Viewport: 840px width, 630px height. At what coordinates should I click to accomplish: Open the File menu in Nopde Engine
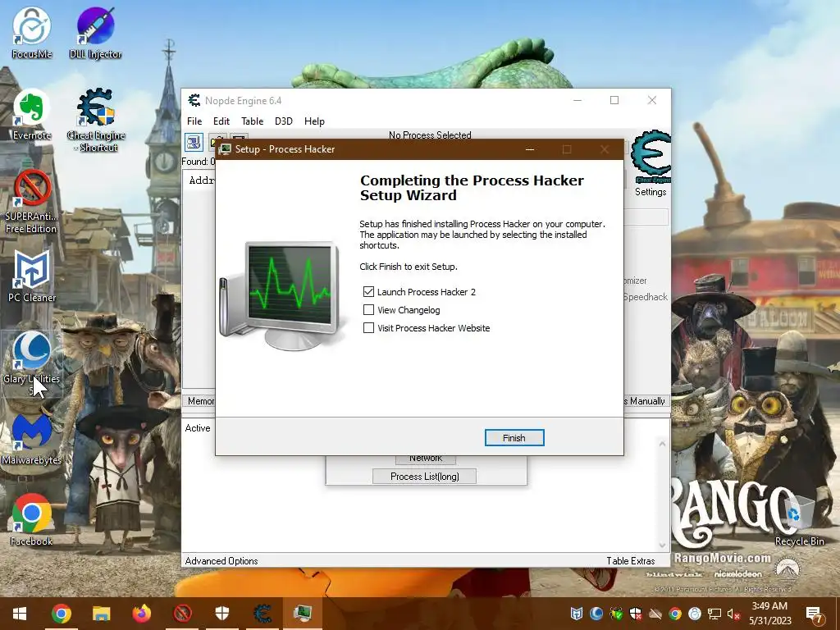(194, 121)
